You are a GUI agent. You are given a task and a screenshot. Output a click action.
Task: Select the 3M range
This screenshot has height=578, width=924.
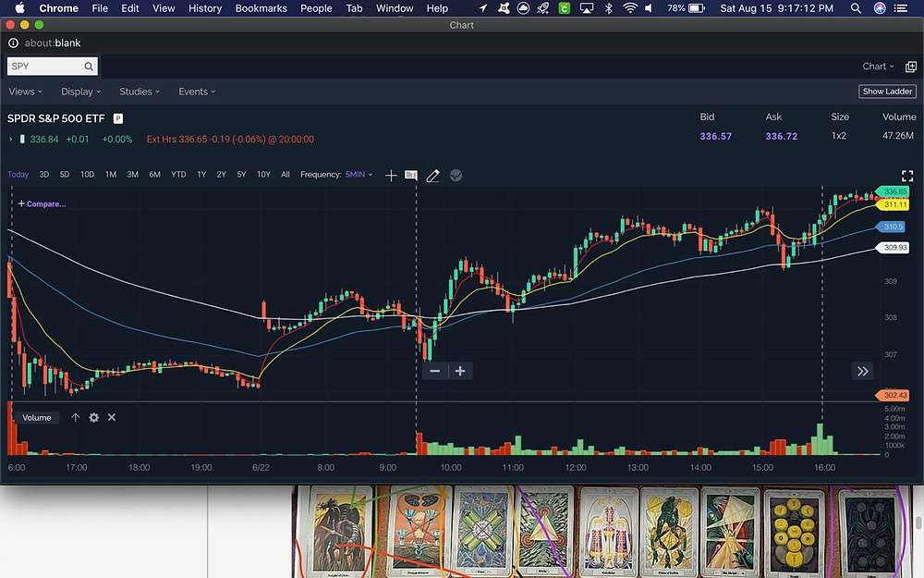click(132, 175)
